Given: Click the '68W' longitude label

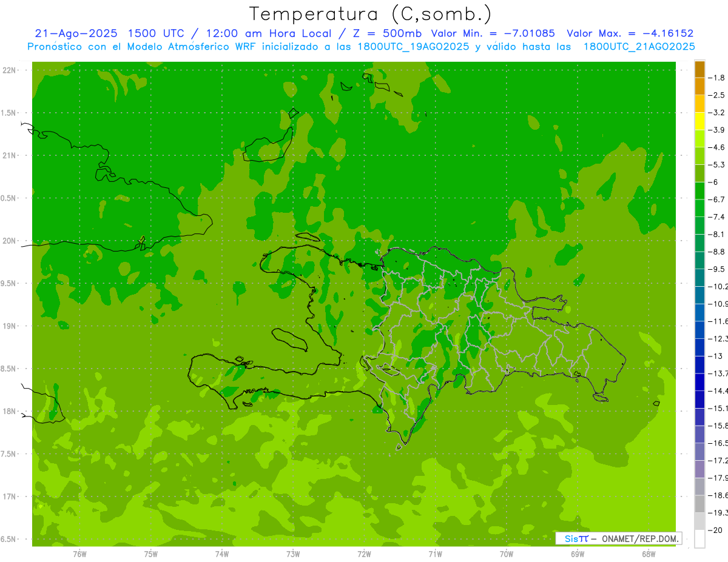Looking at the screenshot, I should pyautogui.click(x=649, y=554).
